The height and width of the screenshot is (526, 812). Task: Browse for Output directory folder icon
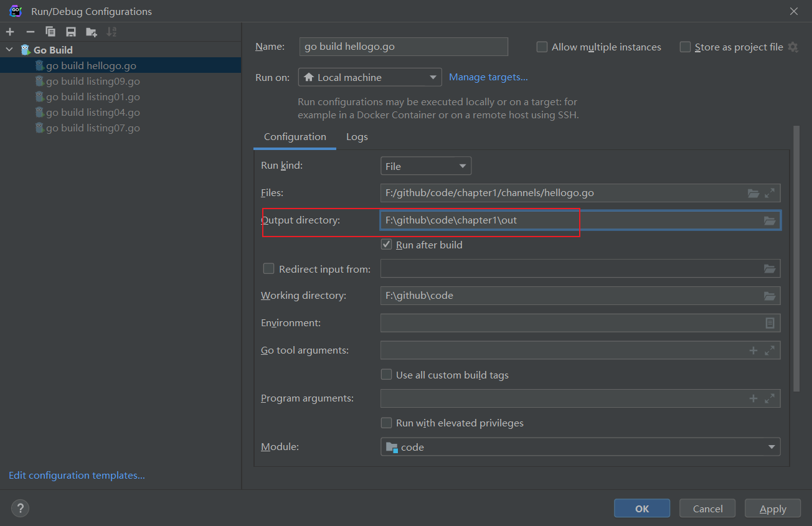point(770,220)
